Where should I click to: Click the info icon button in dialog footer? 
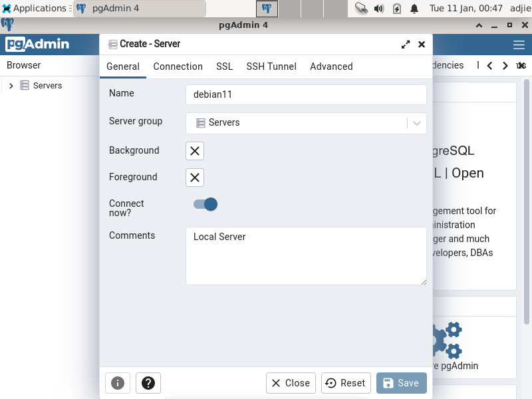click(x=118, y=383)
